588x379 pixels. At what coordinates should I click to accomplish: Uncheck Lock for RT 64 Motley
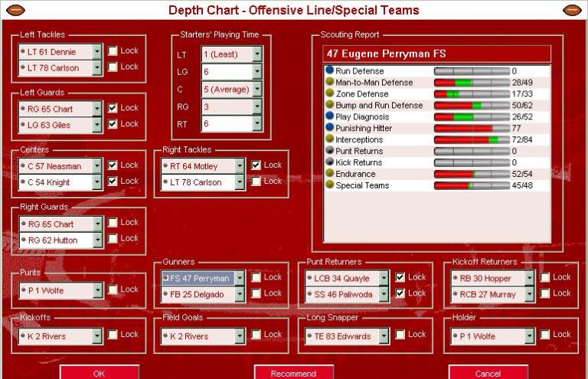coord(256,165)
